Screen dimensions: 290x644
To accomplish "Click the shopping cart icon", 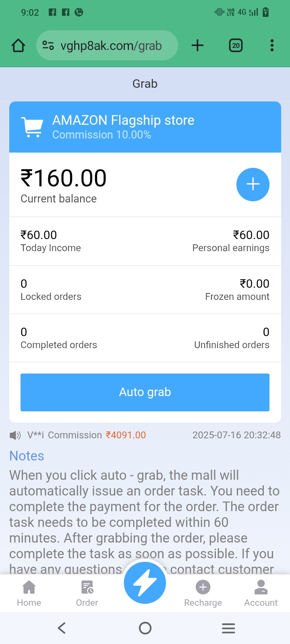I will 32,127.
